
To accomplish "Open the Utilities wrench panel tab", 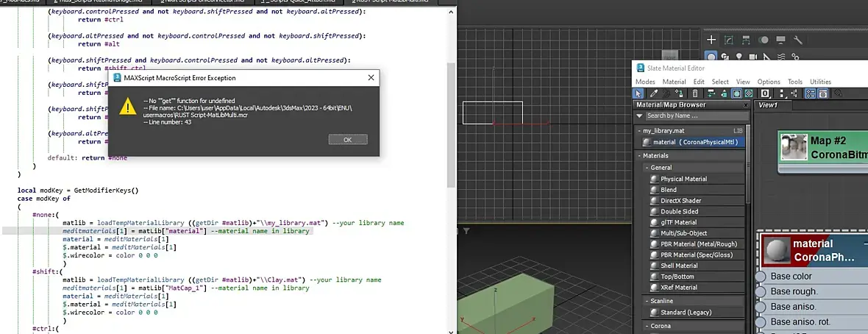I will click(798, 39).
